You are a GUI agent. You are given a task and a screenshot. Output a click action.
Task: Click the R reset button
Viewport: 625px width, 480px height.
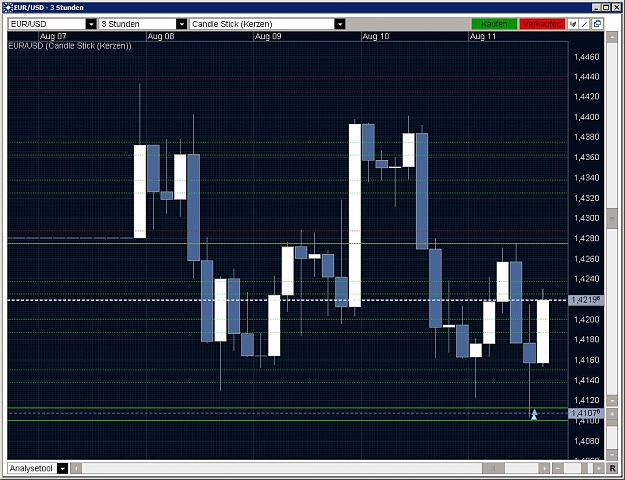point(612,468)
